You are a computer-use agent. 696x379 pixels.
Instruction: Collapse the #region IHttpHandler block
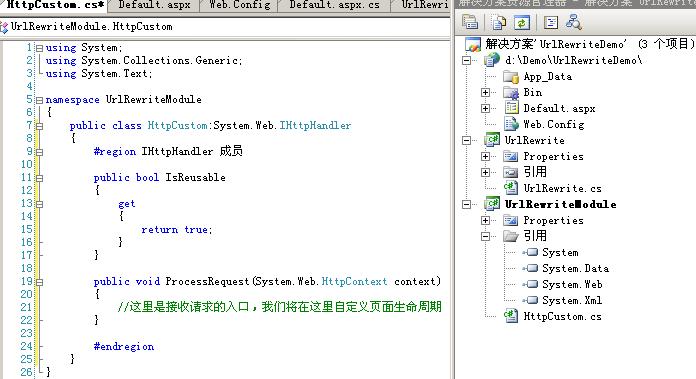pos(39,152)
